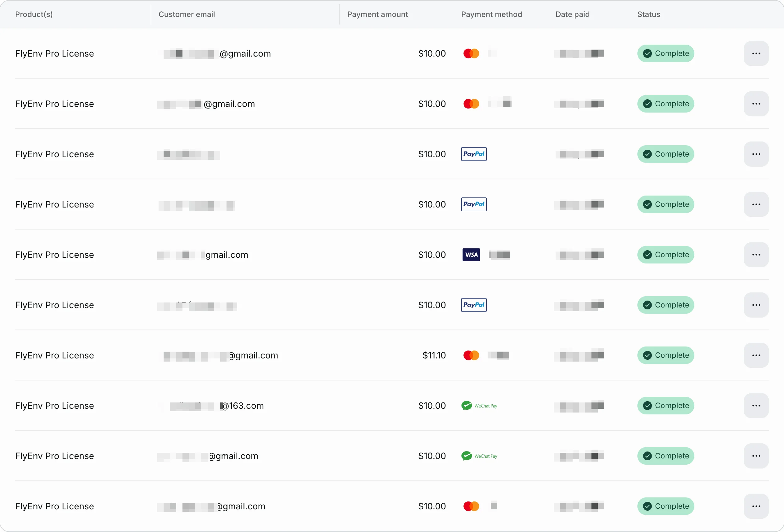This screenshot has width=784, height=532.
Task: Sort by the Customer email column header
Action: 187,14
